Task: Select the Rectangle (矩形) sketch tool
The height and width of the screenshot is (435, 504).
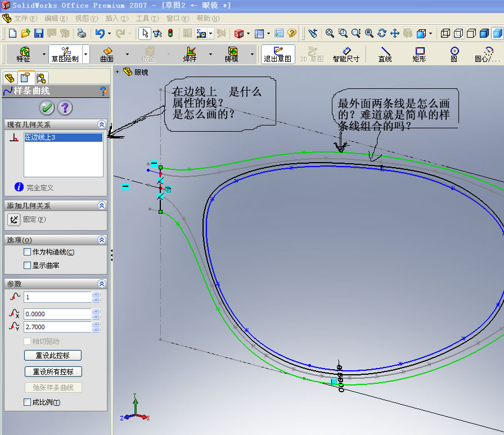Action: tap(419, 54)
